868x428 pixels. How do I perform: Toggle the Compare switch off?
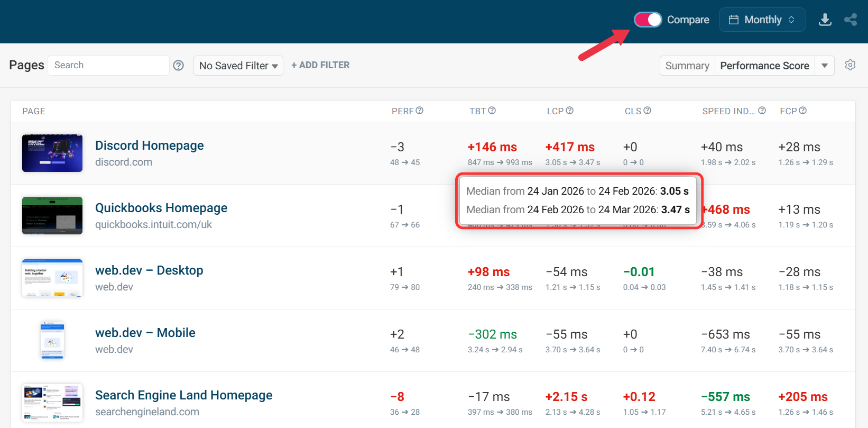click(x=648, y=20)
